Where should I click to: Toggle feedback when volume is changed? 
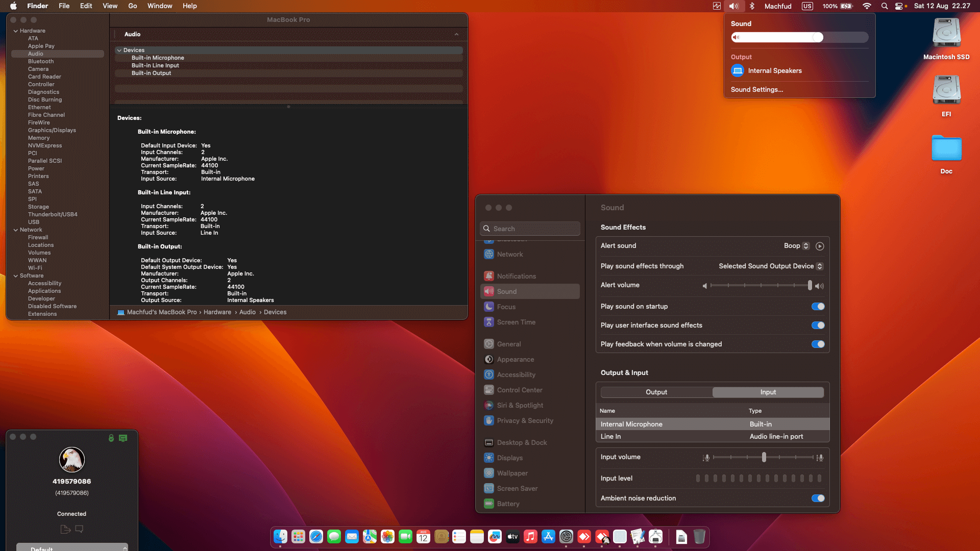(x=818, y=344)
